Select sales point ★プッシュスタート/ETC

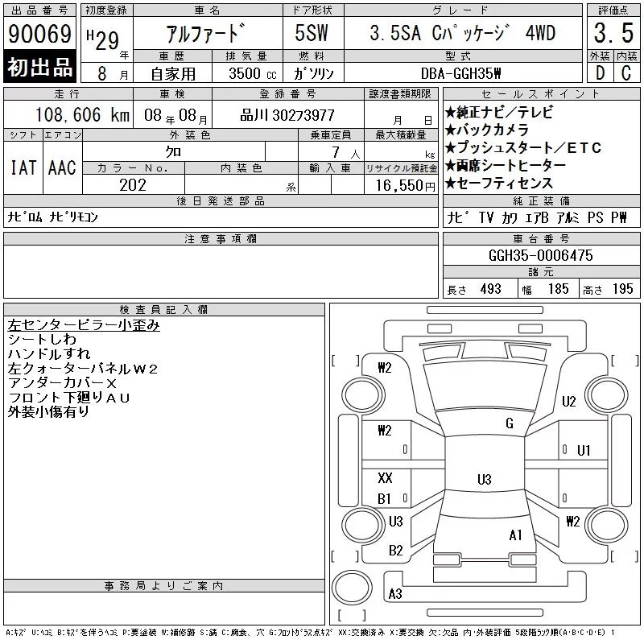click(x=523, y=148)
